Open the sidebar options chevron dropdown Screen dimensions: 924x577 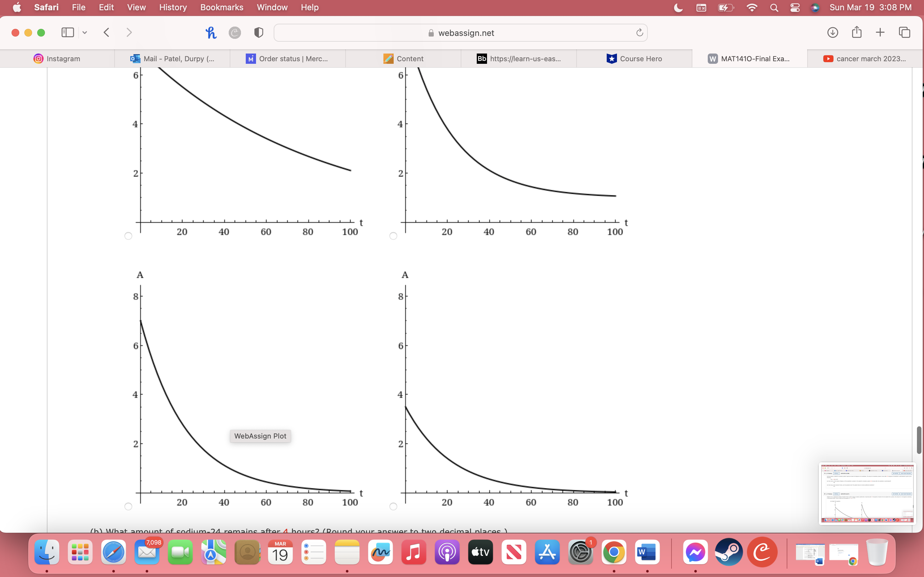click(85, 32)
